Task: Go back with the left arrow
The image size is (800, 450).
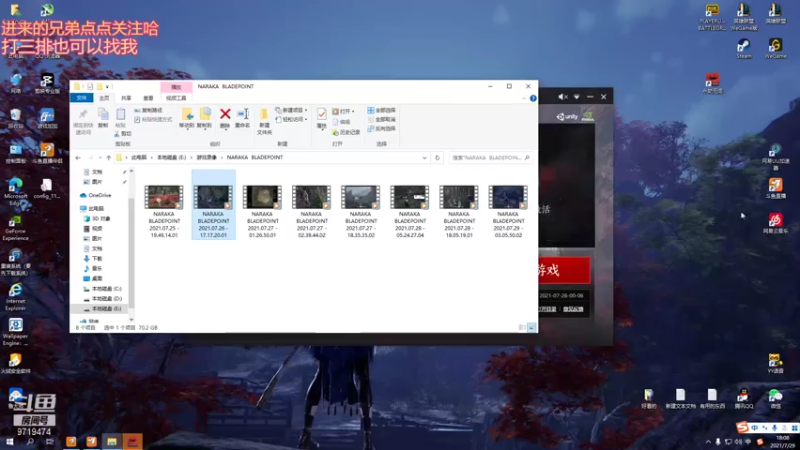Action: coord(78,158)
